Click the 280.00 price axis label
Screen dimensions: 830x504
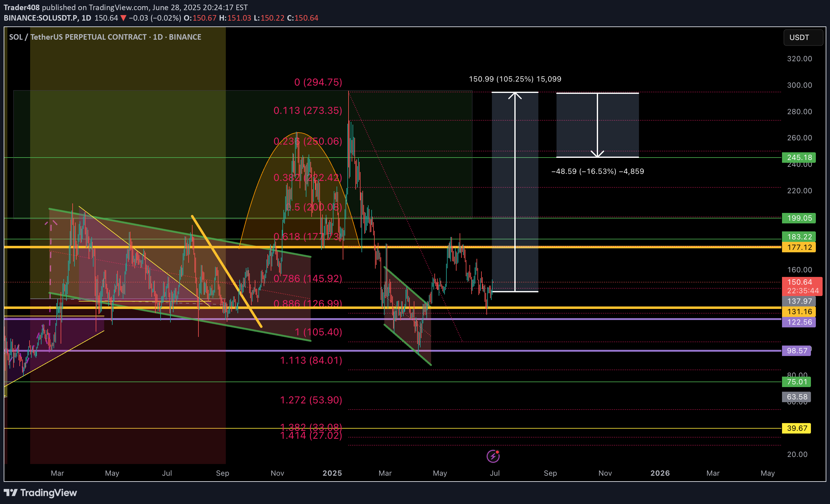[x=799, y=111]
